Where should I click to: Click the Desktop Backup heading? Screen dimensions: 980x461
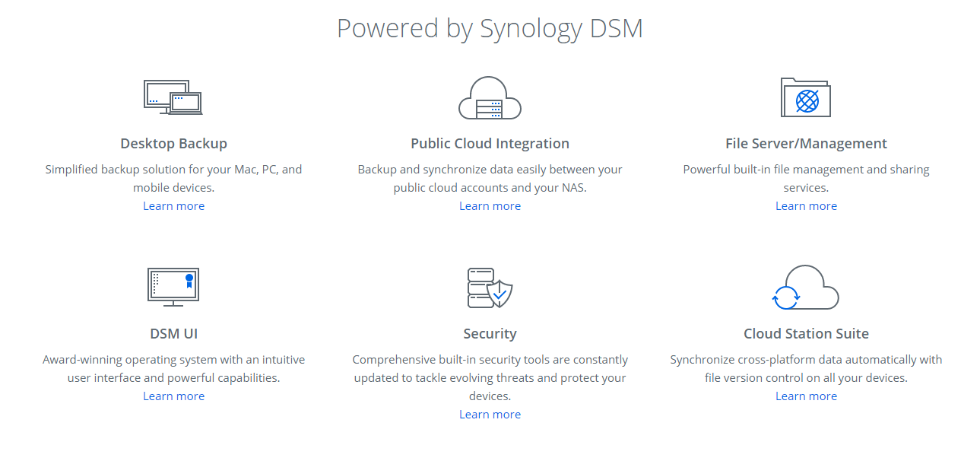click(x=173, y=144)
